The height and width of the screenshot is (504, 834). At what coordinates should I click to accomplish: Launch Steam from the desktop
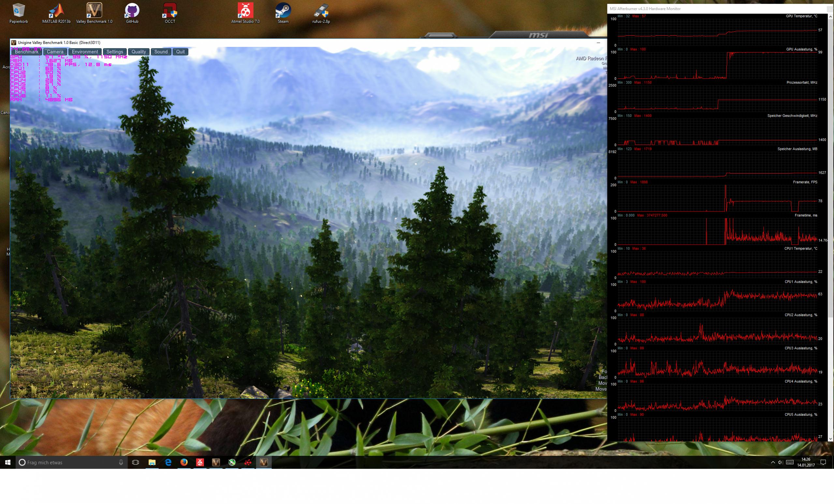click(283, 13)
